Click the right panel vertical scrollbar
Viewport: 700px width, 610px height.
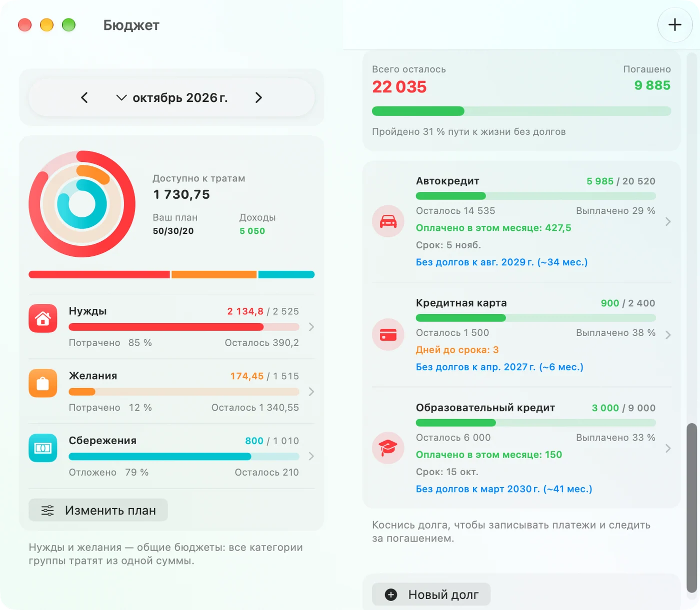(692, 508)
